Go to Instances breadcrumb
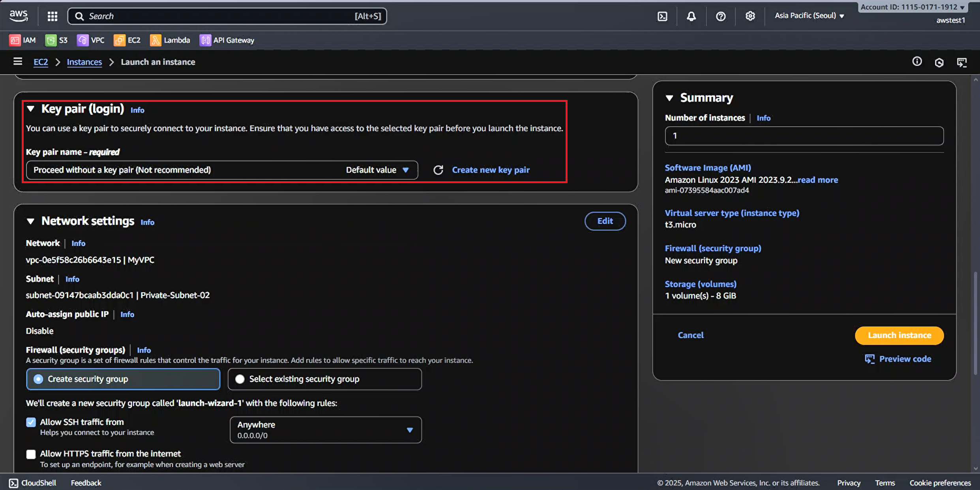This screenshot has width=980, height=490. 84,62
